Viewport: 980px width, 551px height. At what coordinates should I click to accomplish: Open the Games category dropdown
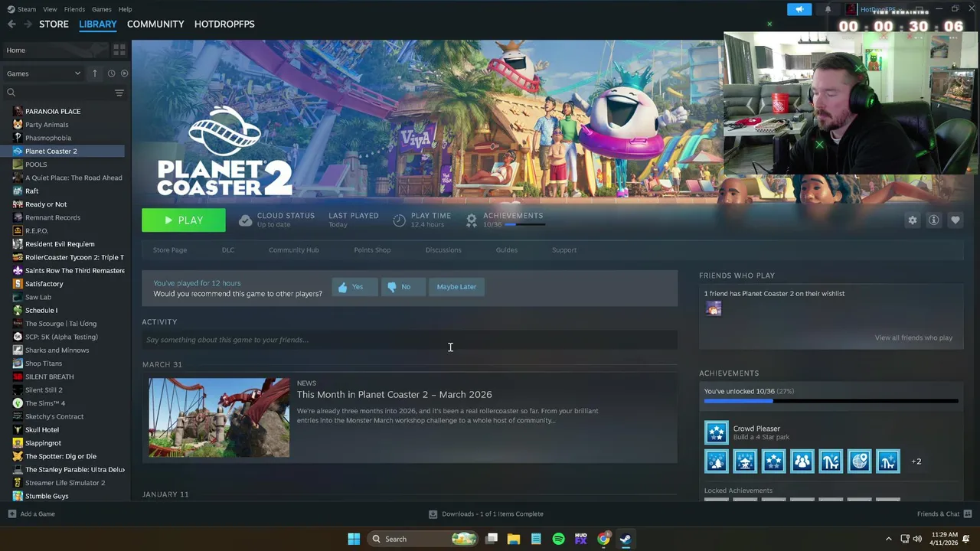coord(43,73)
